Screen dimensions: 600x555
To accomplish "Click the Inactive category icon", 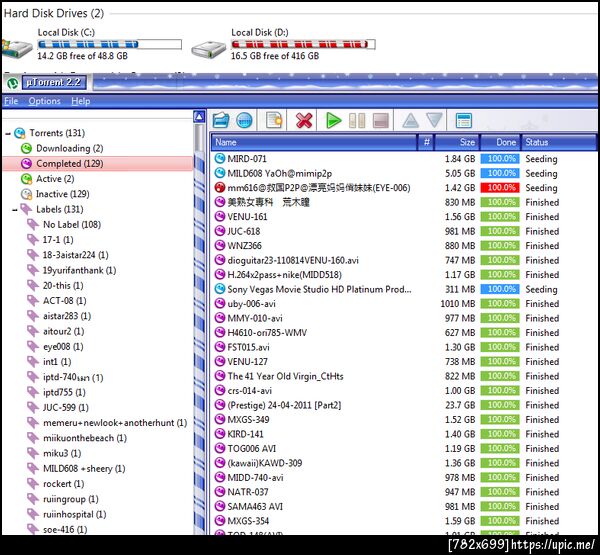I will tap(26, 194).
